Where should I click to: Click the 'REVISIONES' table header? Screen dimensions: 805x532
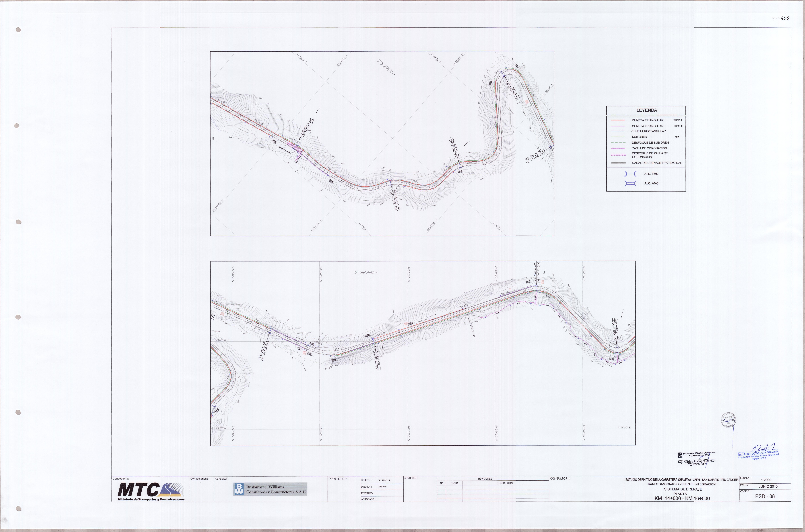click(x=485, y=479)
